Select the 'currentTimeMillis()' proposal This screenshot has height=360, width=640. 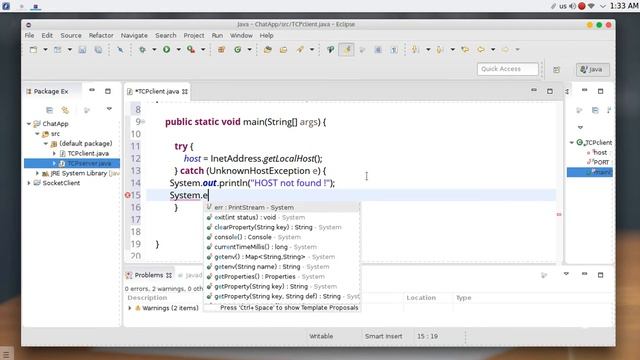(282, 247)
